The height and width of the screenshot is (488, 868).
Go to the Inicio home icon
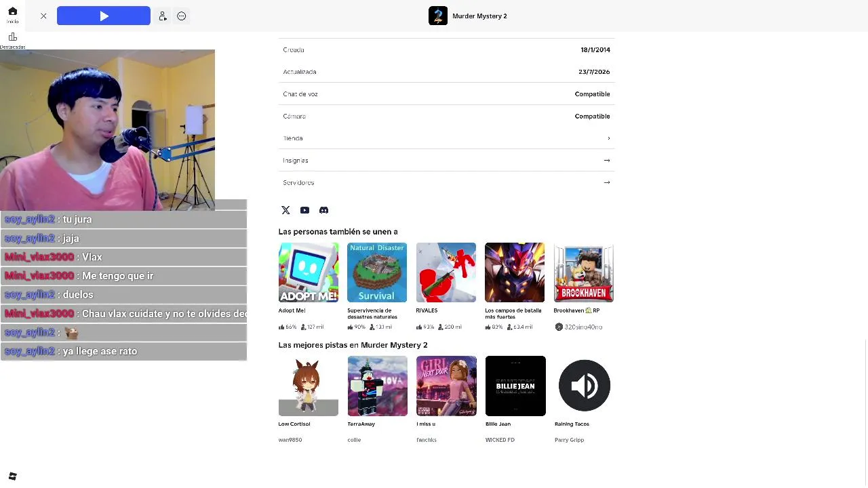click(12, 12)
